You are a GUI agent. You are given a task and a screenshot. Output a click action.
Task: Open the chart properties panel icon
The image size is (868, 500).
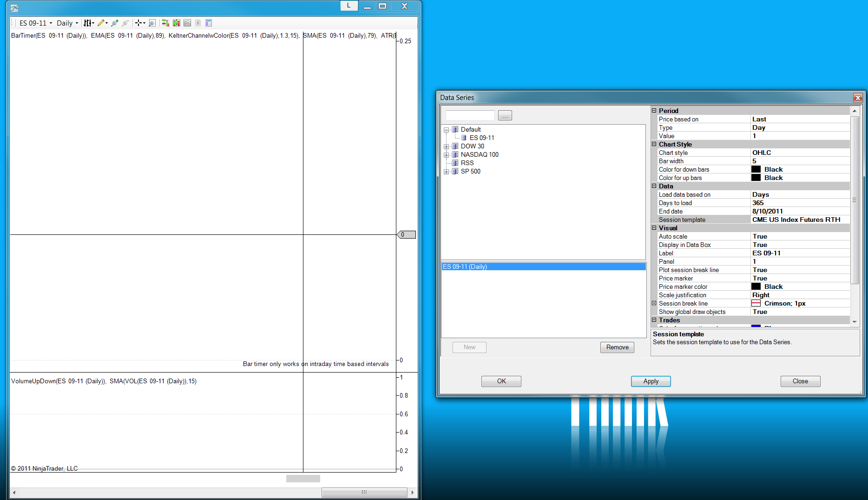(x=209, y=23)
